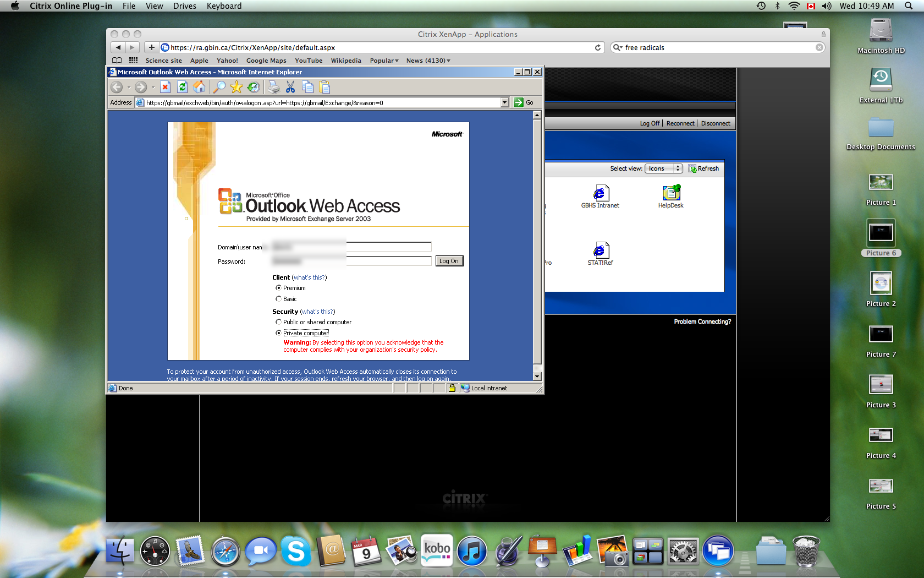Click the IE Paste clipboard icon
The height and width of the screenshot is (578, 924).
pos(324,87)
